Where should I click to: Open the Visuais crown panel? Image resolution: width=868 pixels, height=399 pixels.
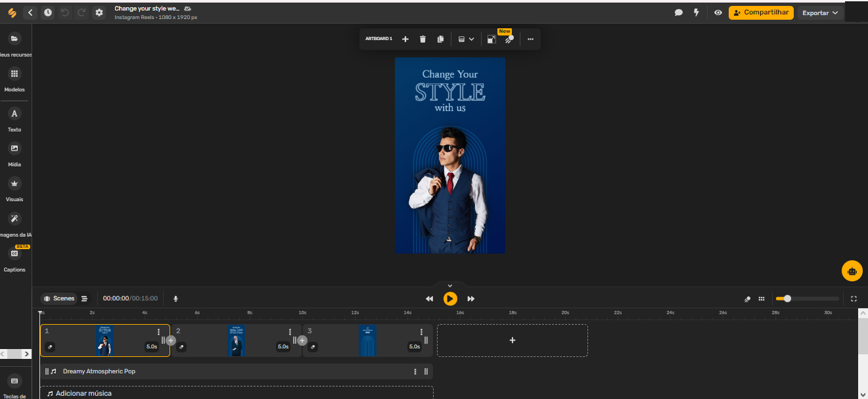[14, 189]
